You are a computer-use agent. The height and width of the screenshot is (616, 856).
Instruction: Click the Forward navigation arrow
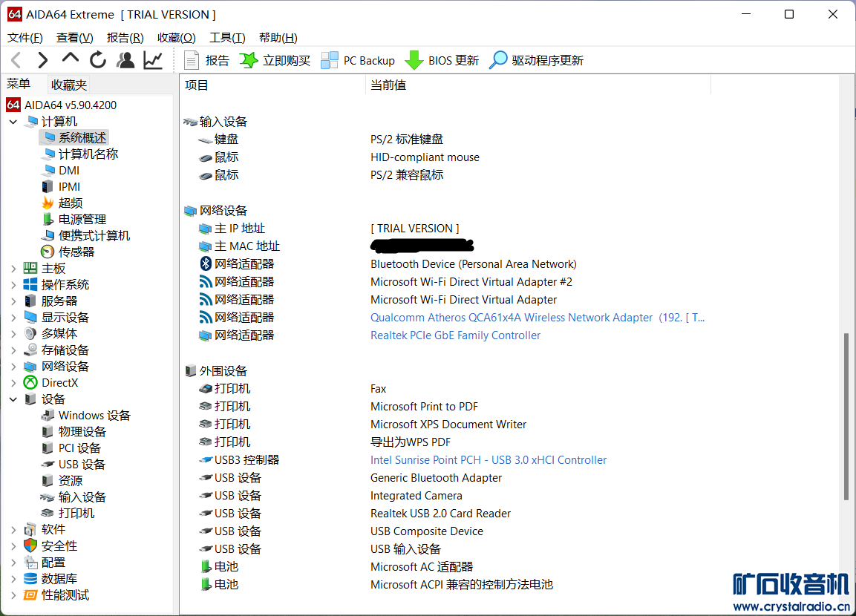coord(42,60)
